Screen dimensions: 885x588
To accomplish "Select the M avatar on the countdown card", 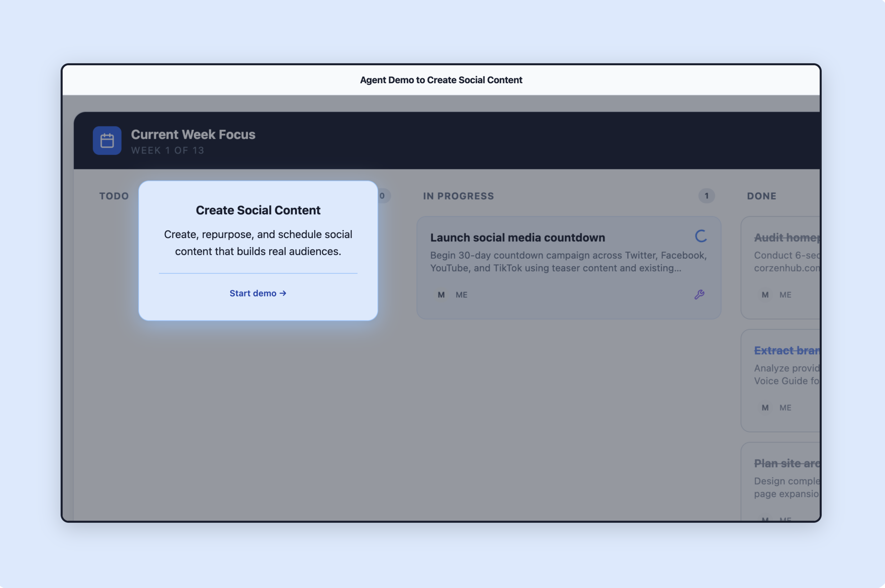I will pyautogui.click(x=441, y=295).
